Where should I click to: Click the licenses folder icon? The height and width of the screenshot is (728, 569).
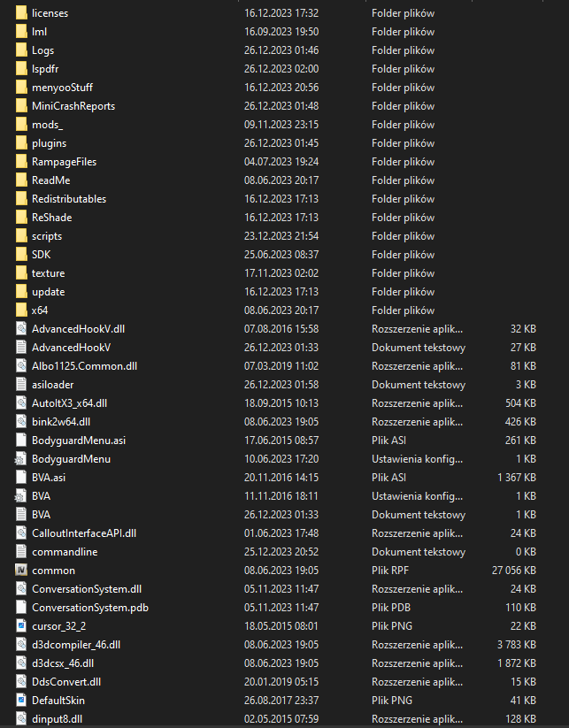21,13
